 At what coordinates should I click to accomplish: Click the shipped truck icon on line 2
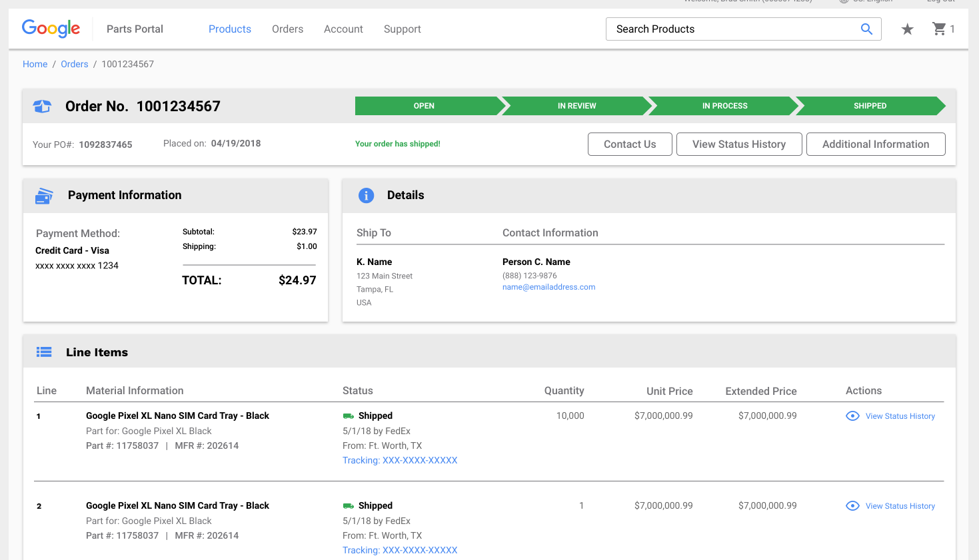coord(348,506)
